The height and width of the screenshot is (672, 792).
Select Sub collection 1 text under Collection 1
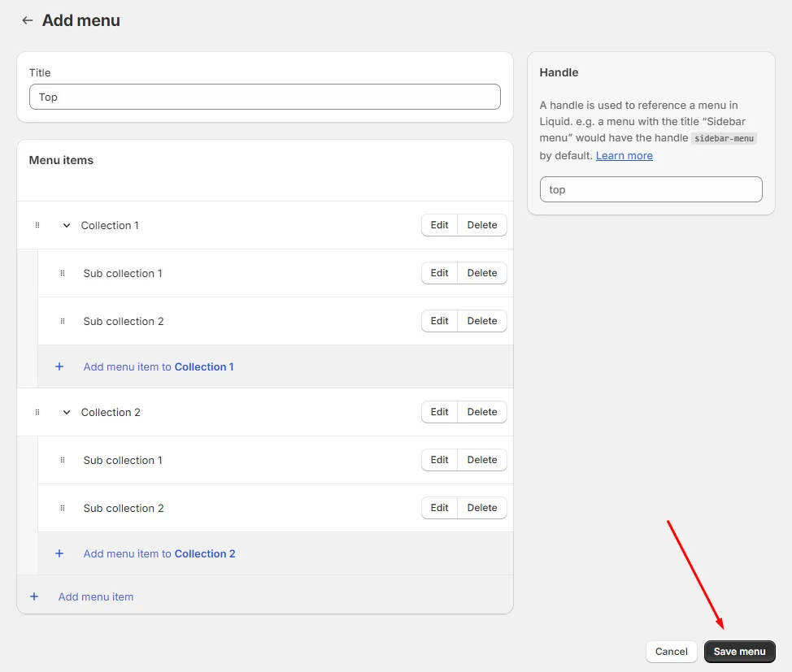pyautogui.click(x=123, y=273)
